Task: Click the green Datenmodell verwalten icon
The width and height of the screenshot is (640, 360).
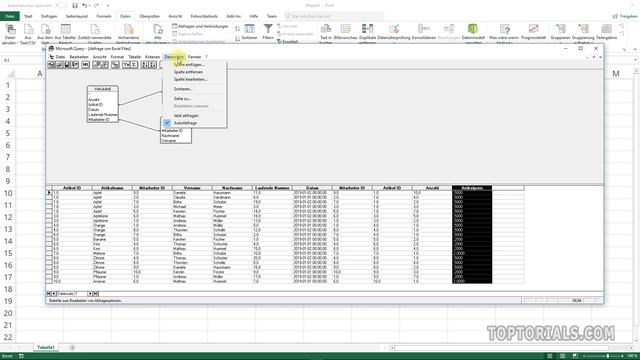Action: 473,29
